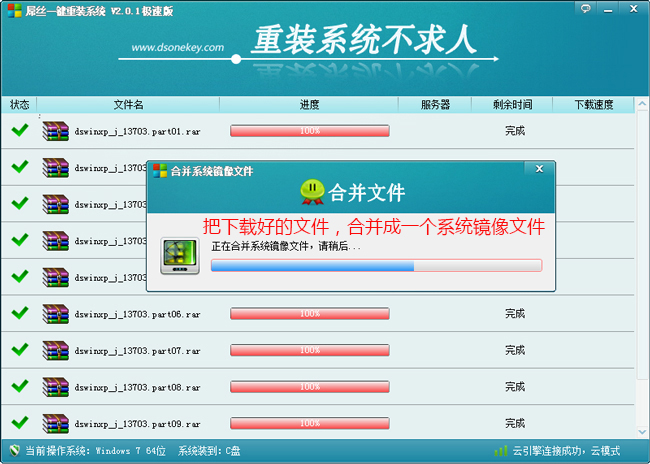Click the 完成 status of part06.rar
Image resolution: width=650 pixels, height=464 pixels.
click(515, 314)
